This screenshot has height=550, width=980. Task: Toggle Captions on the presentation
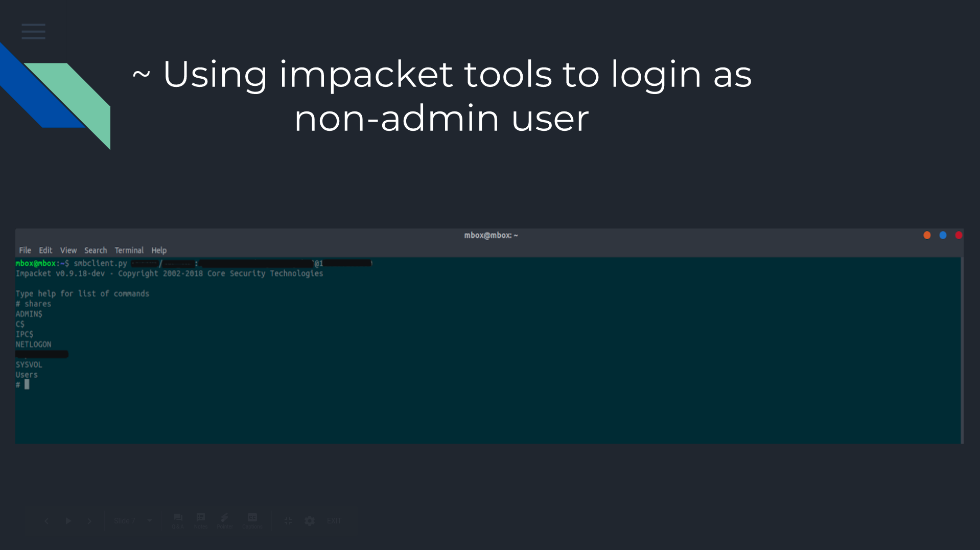pyautogui.click(x=252, y=521)
